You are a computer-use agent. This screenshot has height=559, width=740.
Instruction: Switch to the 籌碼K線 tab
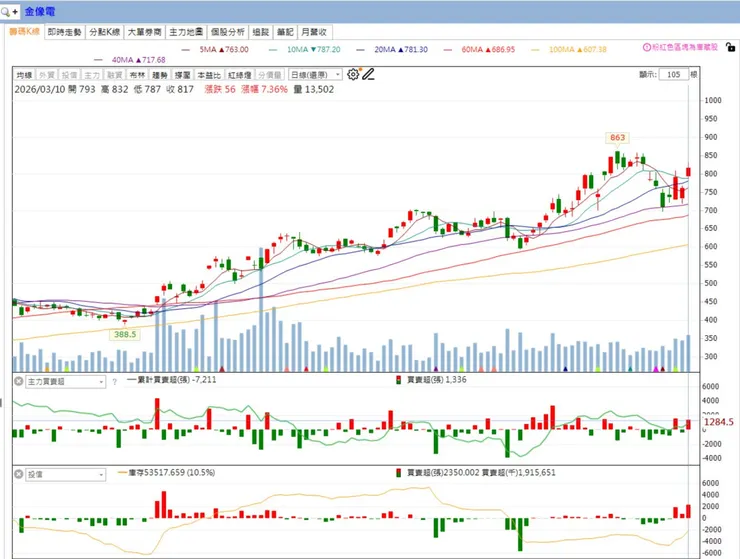coord(25,32)
